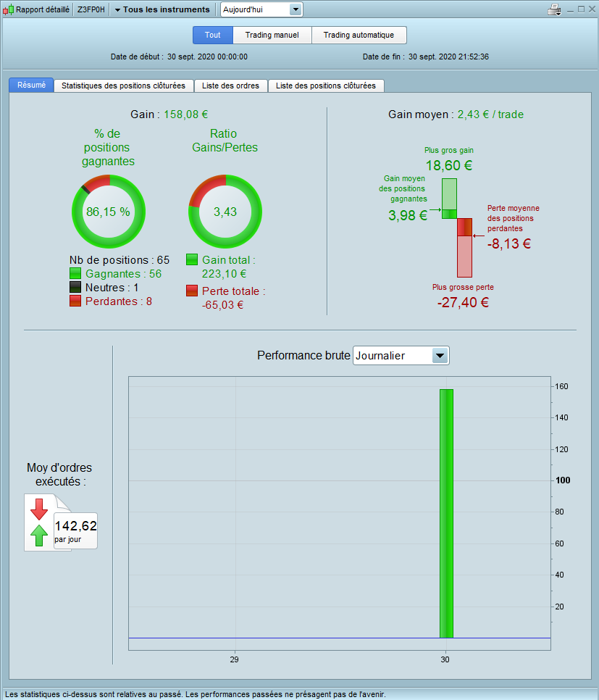This screenshot has width=599, height=700.
Task: Click the -8,13 € average loss value
Action: (509, 243)
